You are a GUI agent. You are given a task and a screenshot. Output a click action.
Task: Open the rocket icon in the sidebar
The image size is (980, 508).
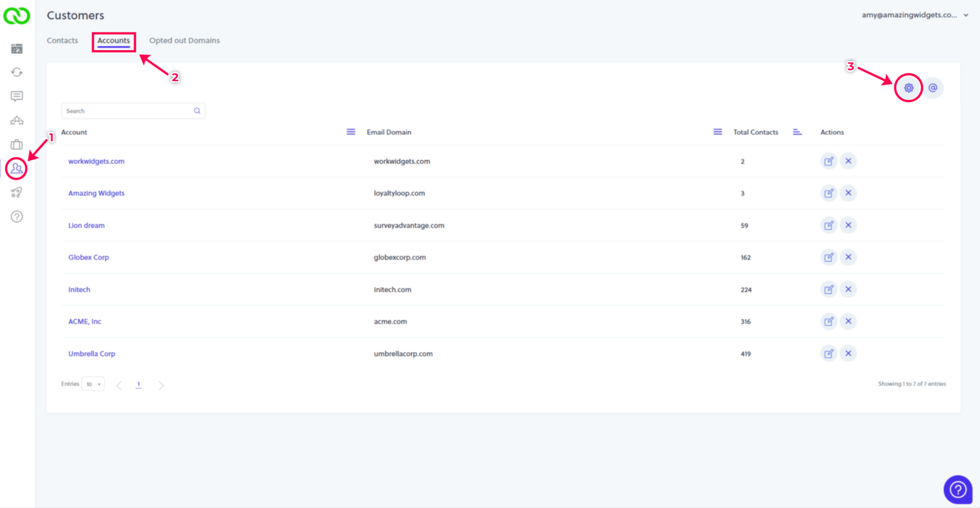pos(17,193)
